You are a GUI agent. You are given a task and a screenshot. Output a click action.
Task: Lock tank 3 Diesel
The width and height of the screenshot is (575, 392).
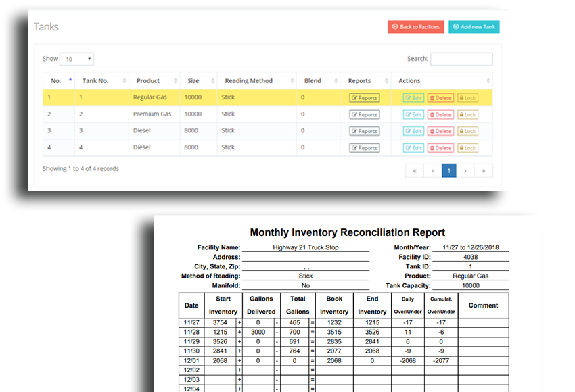pyautogui.click(x=467, y=131)
